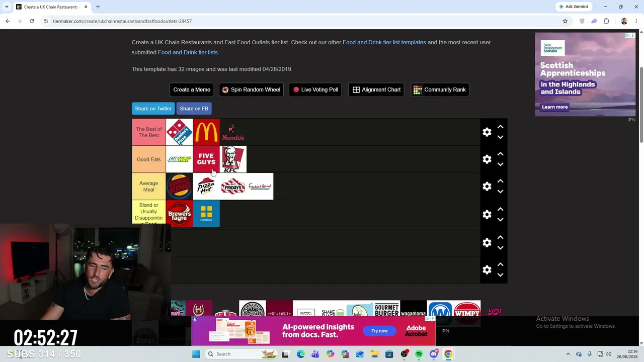The width and height of the screenshot is (644, 362).
Task: Open the Community Rank page
Action: click(440, 89)
